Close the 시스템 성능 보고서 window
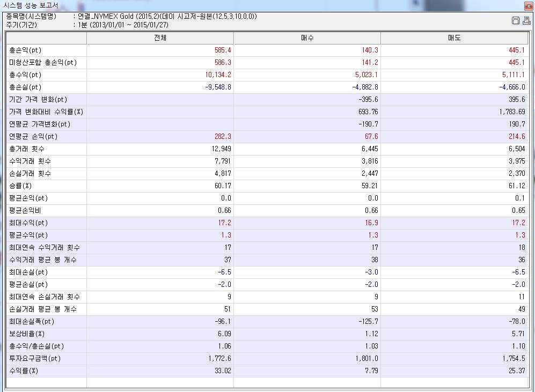The height and width of the screenshot is (392, 535). pos(528,6)
